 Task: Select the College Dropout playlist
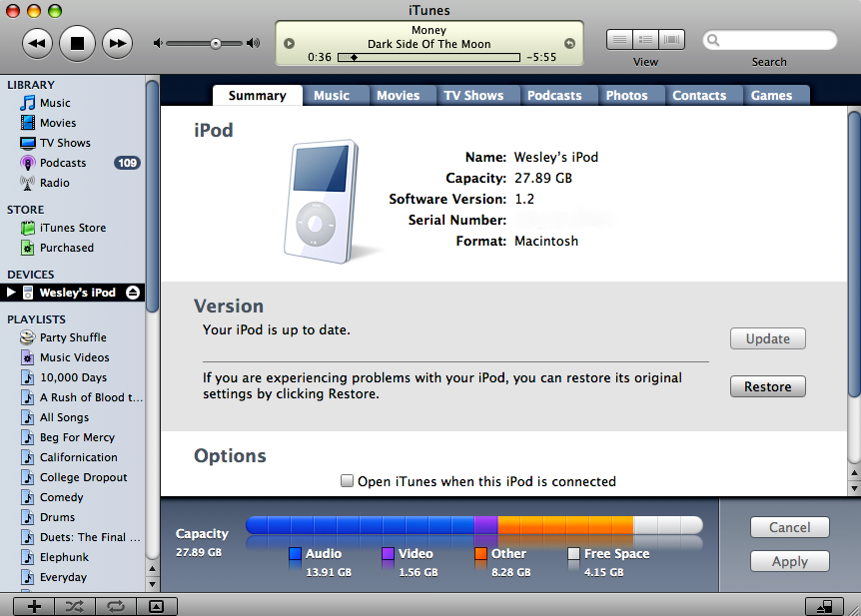(x=73, y=477)
